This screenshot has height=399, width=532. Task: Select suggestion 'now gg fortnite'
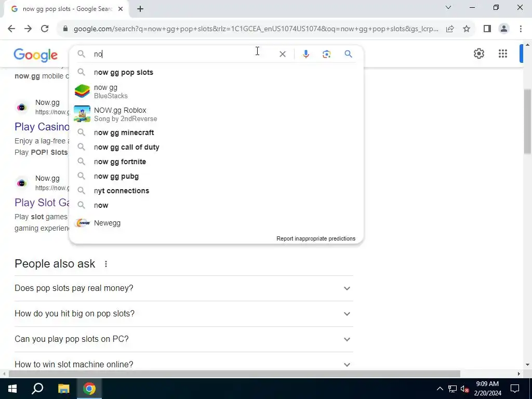coord(216,162)
